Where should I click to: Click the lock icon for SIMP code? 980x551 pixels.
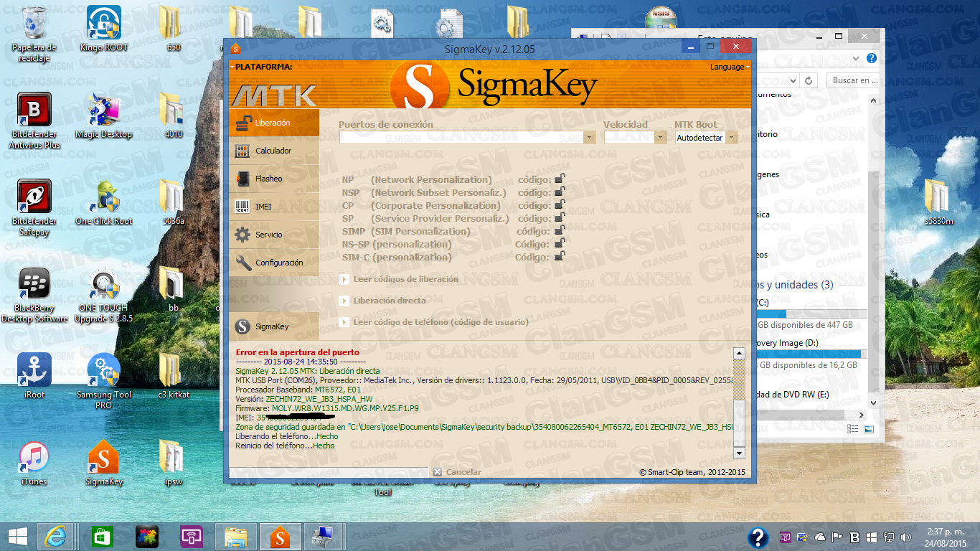(560, 231)
